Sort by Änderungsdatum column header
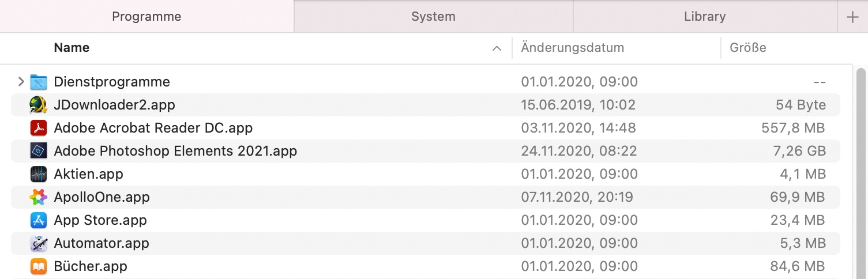868x279 pixels. [572, 48]
